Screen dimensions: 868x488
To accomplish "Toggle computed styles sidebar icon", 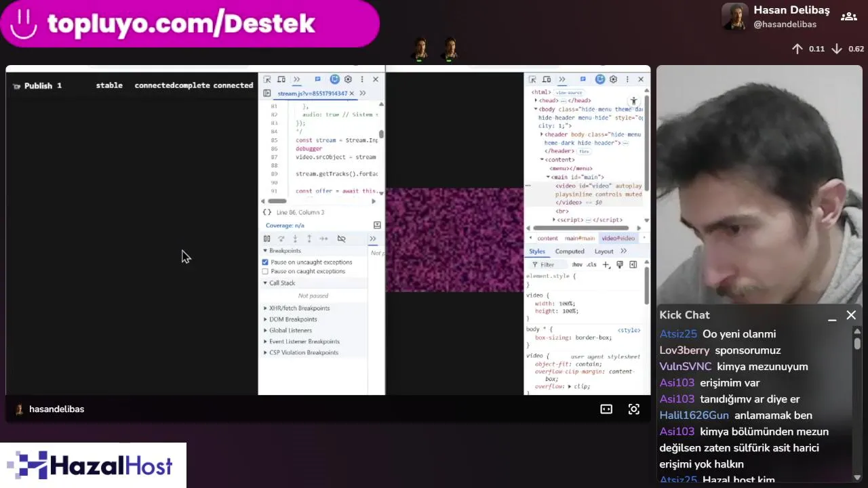I will (633, 265).
